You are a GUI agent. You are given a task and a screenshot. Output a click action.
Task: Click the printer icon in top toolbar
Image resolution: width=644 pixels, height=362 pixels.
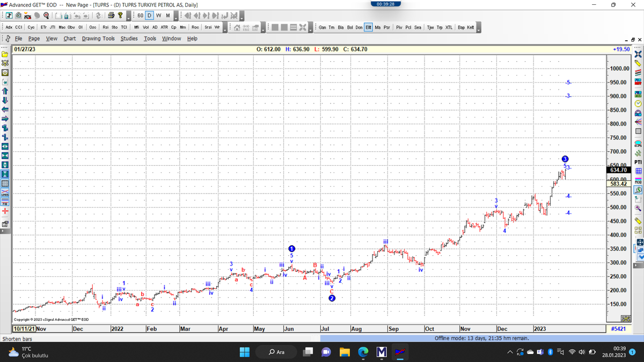point(111,15)
